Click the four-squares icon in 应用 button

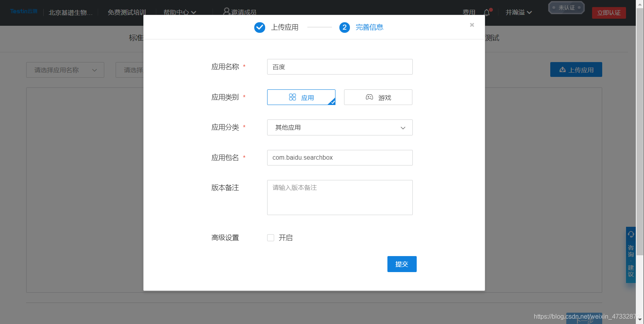[293, 97]
